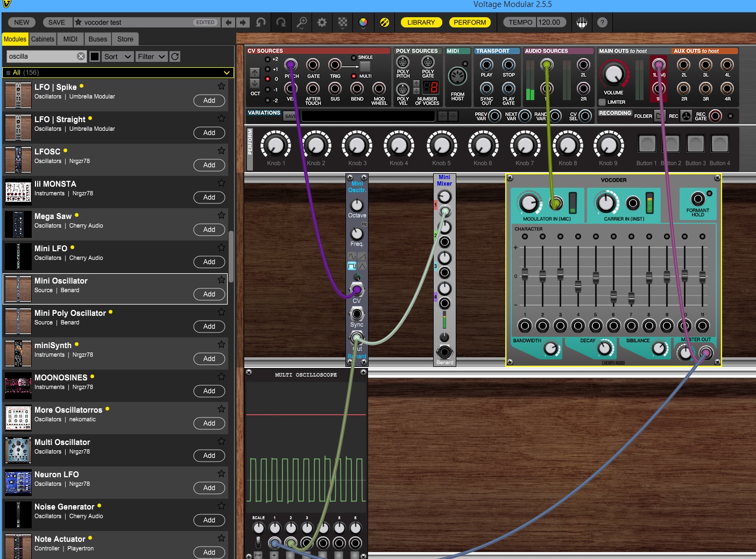Switch to the MIDI tab

[x=70, y=39]
